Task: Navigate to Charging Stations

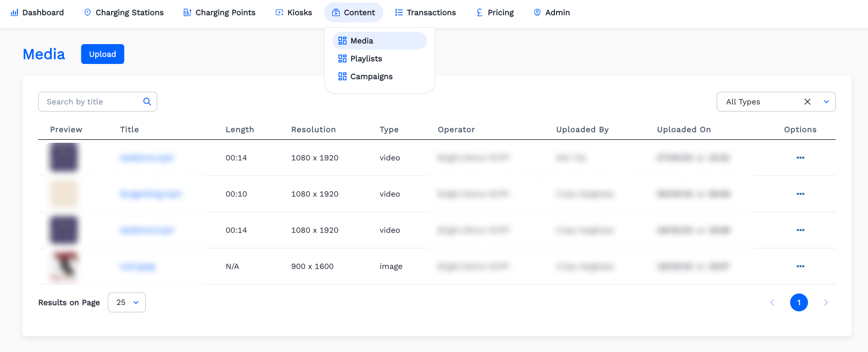Action: coord(124,12)
